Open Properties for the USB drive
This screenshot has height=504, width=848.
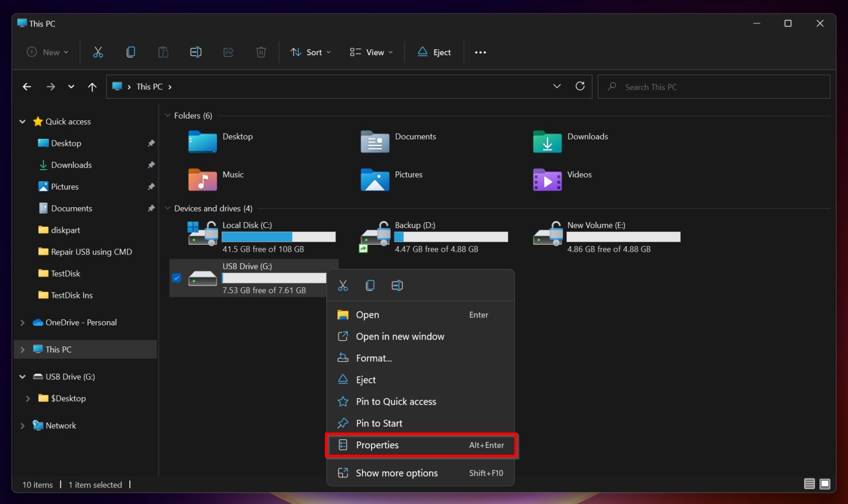[x=377, y=445]
